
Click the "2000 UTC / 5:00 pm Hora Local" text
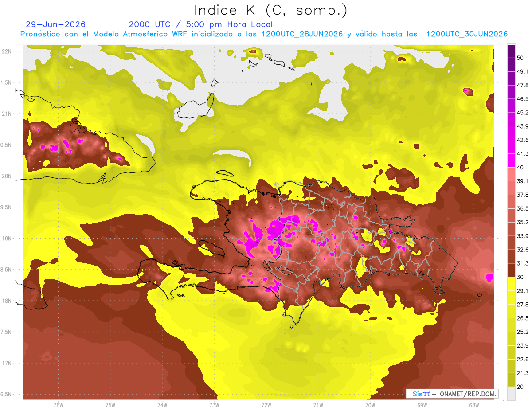[201, 24]
